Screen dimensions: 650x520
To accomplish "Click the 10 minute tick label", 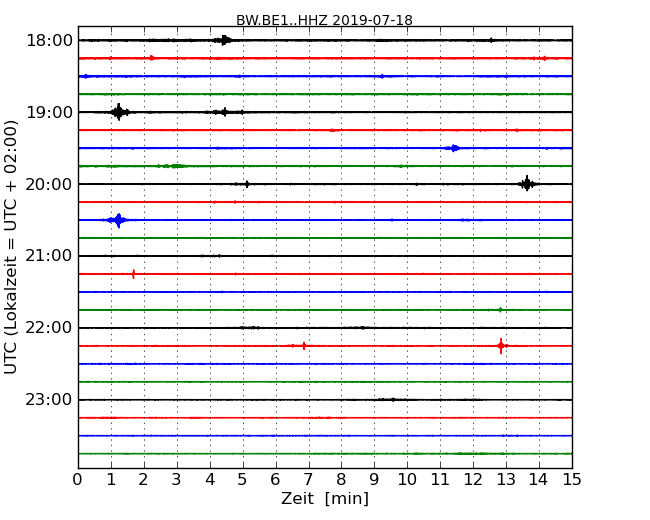I will pos(407,479).
